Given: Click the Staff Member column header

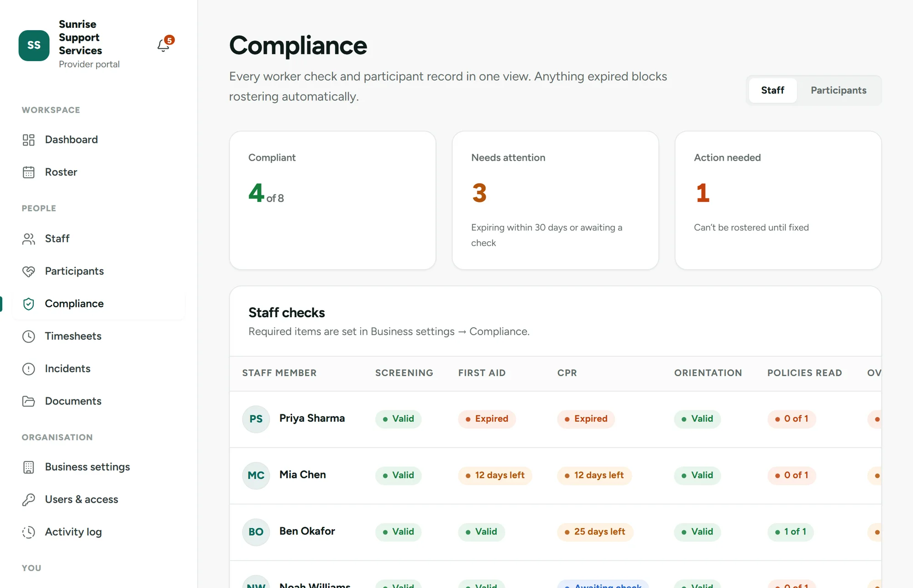Looking at the screenshot, I should pos(279,373).
